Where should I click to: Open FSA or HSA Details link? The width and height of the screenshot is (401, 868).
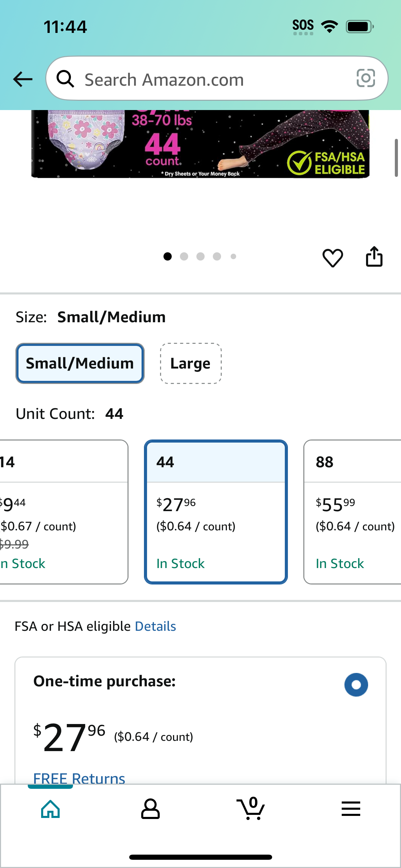click(x=155, y=626)
